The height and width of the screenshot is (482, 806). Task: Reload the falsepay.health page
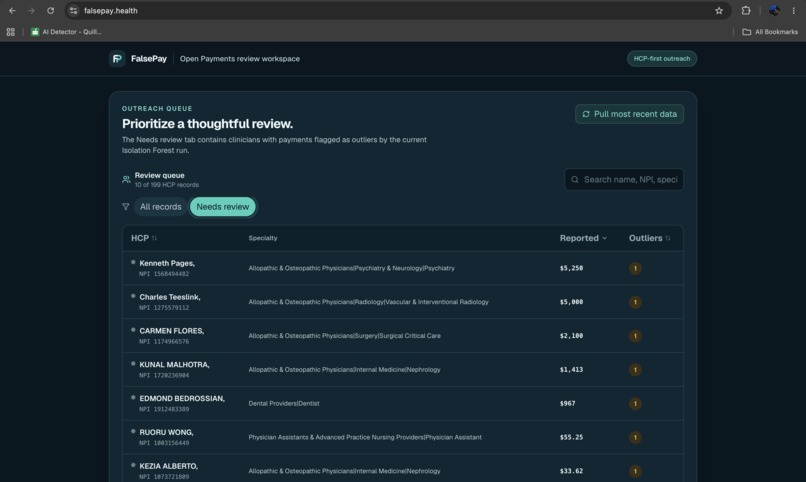coord(50,10)
